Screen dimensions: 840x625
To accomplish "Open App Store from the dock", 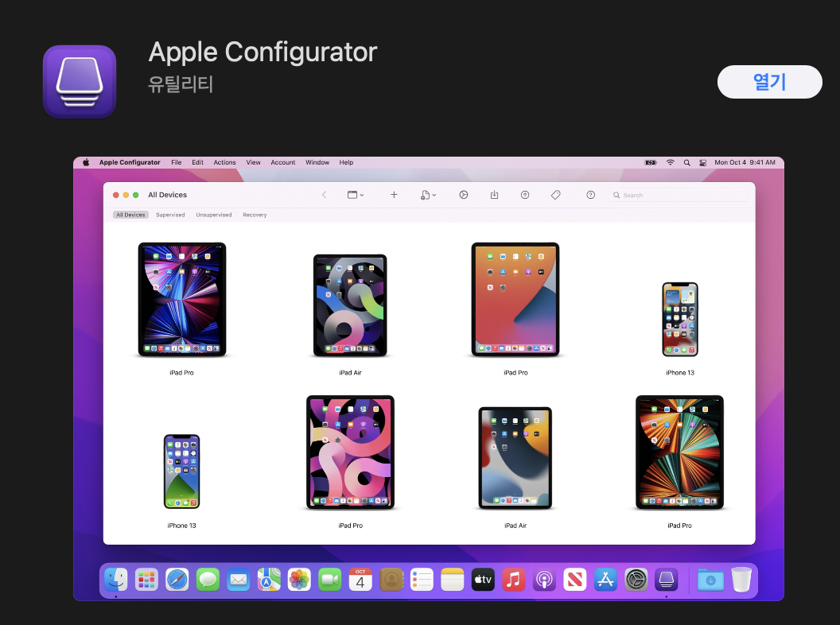I will [605, 580].
